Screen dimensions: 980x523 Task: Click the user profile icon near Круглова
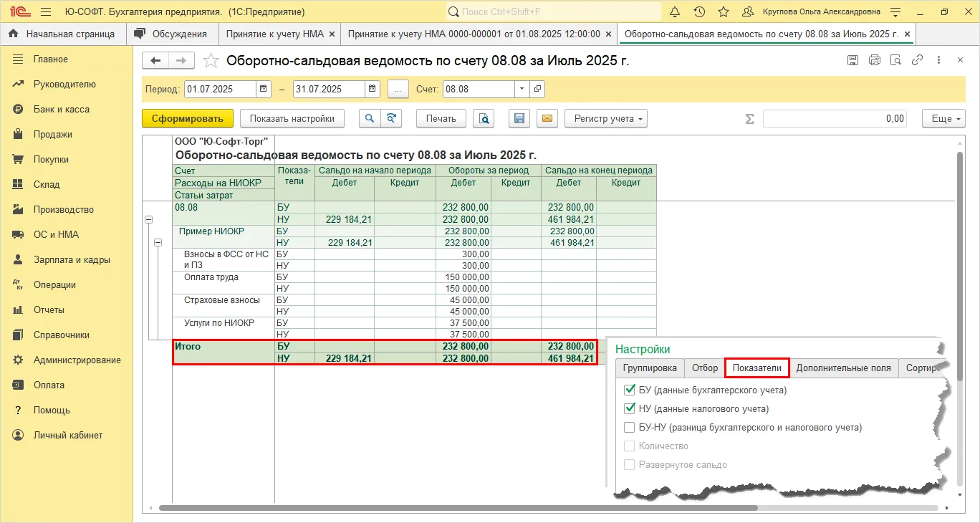[748, 11]
